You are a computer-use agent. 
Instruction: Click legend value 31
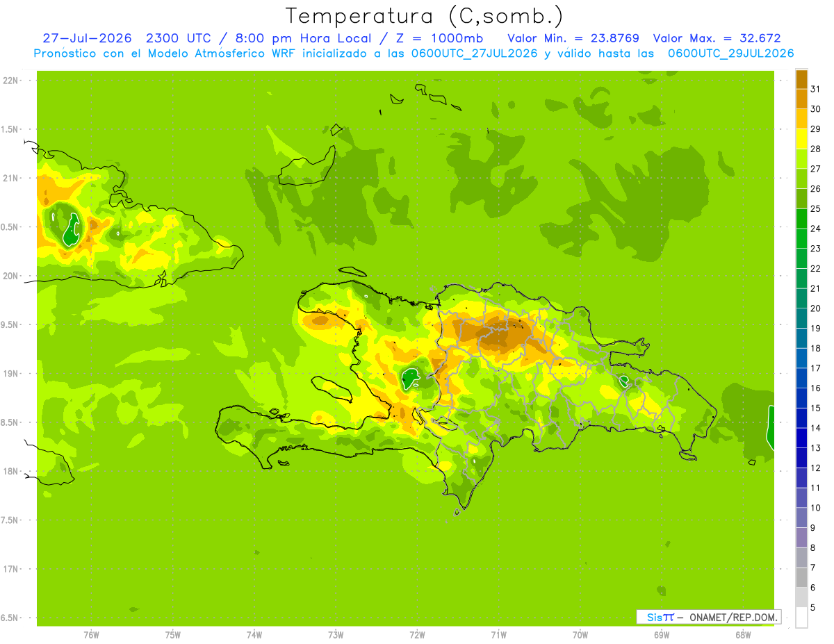815,89
